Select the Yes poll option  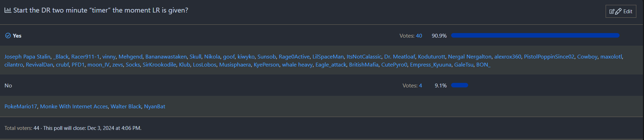coord(17,36)
